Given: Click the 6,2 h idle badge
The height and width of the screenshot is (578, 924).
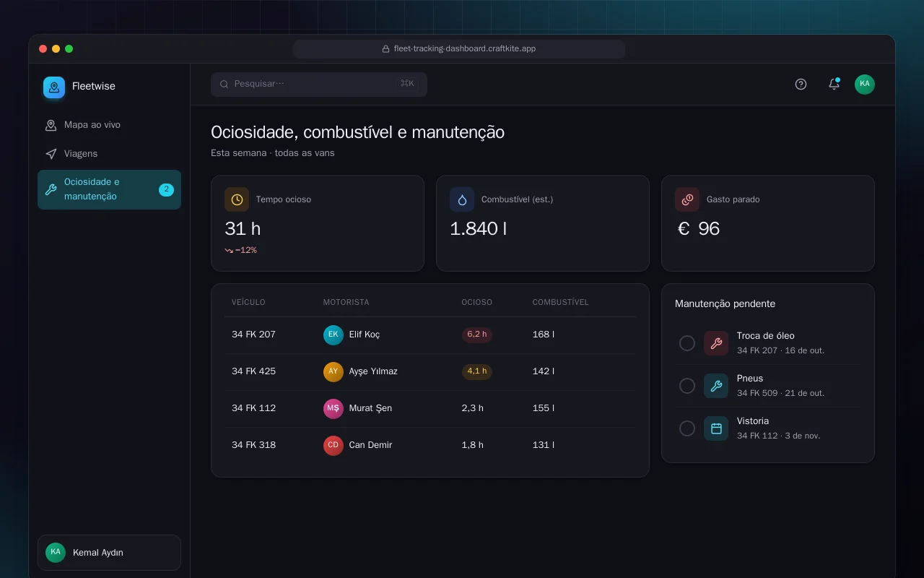Looking at the screenshot, I should pos(477,335).
